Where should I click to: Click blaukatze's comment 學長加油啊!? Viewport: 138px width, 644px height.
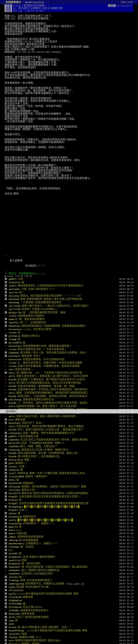(69, 563)
